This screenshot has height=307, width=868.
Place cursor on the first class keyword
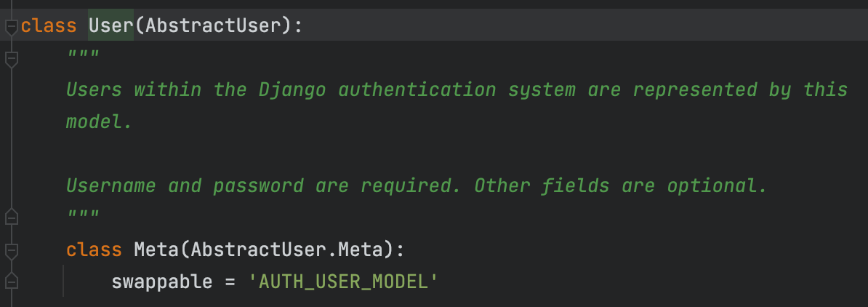coord(49,26)
